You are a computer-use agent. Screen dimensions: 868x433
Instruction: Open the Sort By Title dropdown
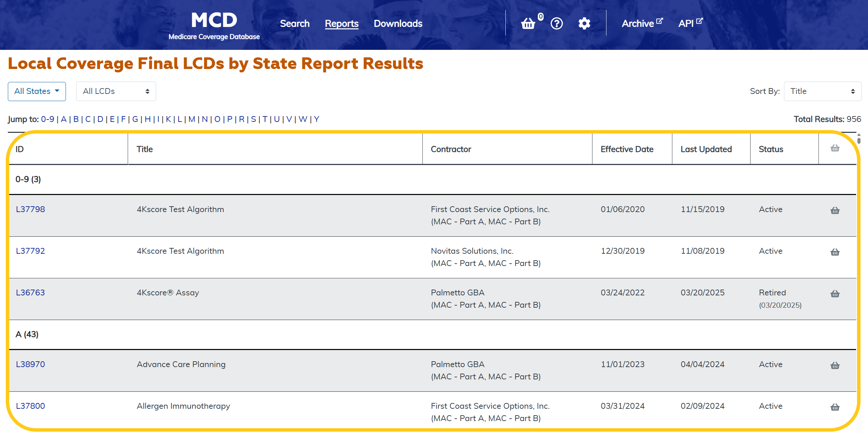pos(822,91)
